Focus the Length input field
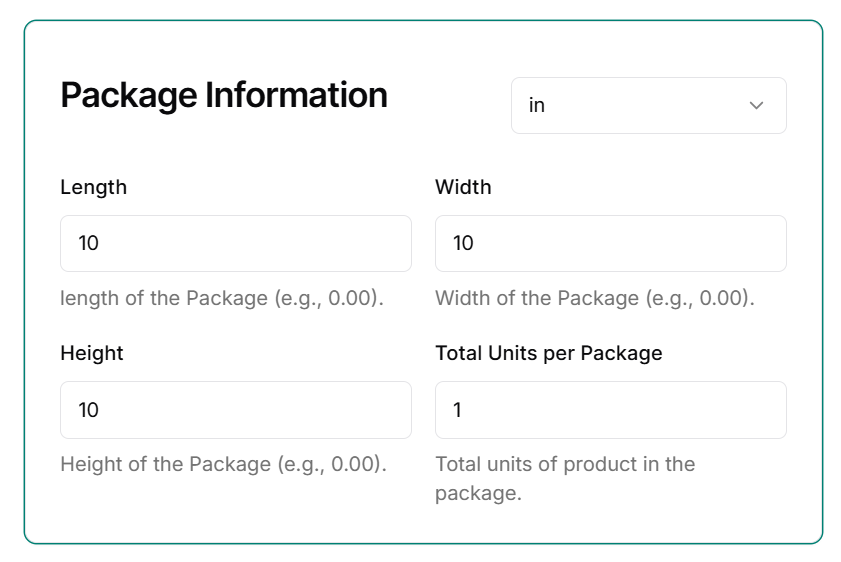The height and width of the screenshot is (562, 841). (x=235, y=243)
